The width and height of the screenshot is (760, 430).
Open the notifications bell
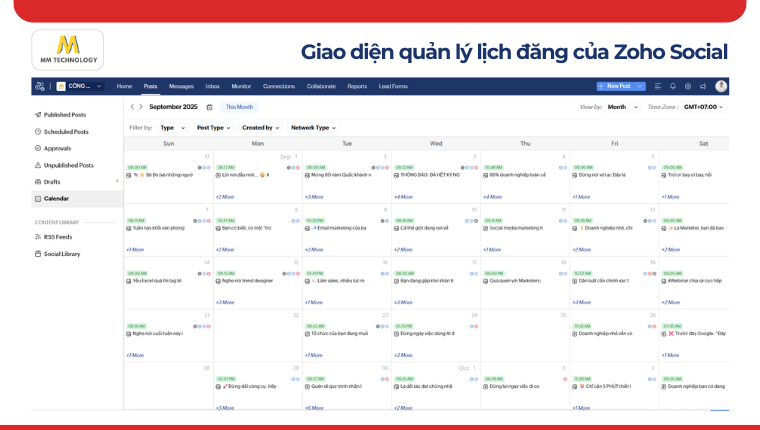coord(673,86)
